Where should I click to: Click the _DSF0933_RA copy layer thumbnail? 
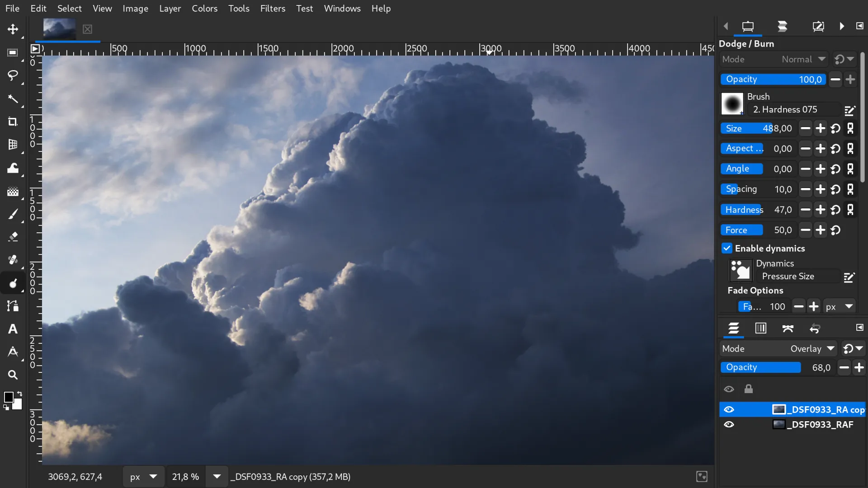coord(778,409)
